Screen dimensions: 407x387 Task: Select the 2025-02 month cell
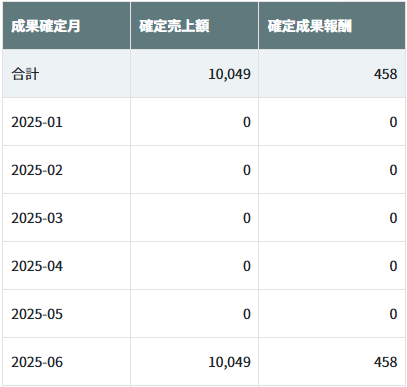tap(67, 170)
